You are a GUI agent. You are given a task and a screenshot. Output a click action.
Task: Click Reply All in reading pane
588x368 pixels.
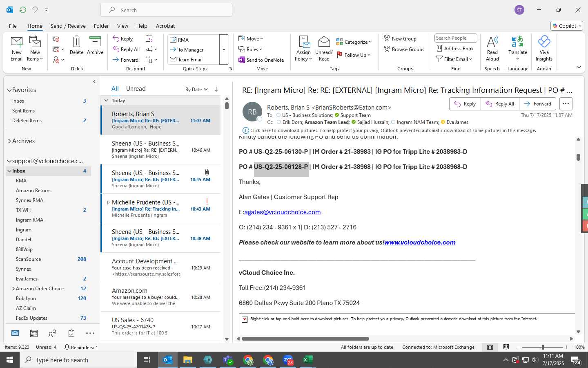coord(500,104)
